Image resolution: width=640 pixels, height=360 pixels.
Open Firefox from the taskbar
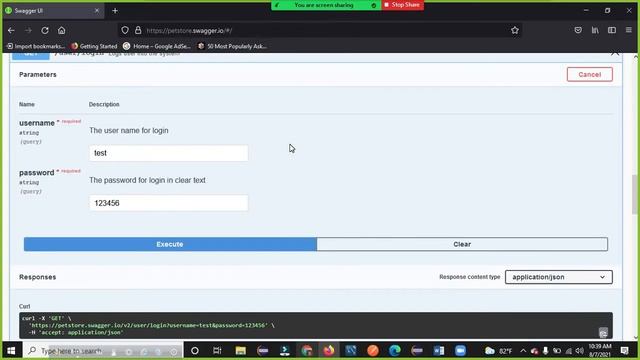point(329,351)
